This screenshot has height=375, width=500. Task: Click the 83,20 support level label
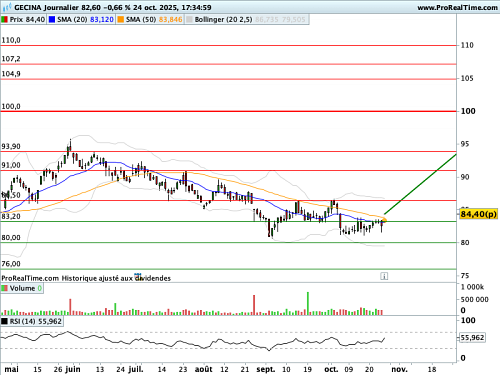pos(11,216)
